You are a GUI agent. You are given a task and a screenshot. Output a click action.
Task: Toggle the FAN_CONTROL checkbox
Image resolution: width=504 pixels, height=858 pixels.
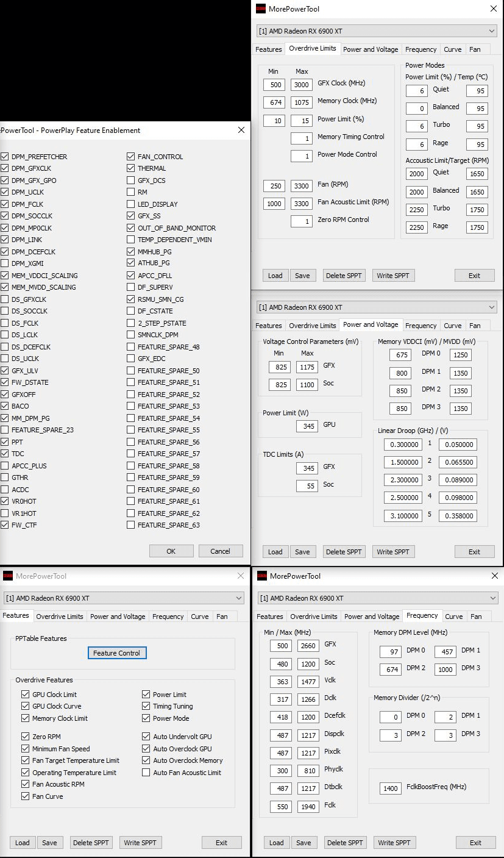point(131,157)
